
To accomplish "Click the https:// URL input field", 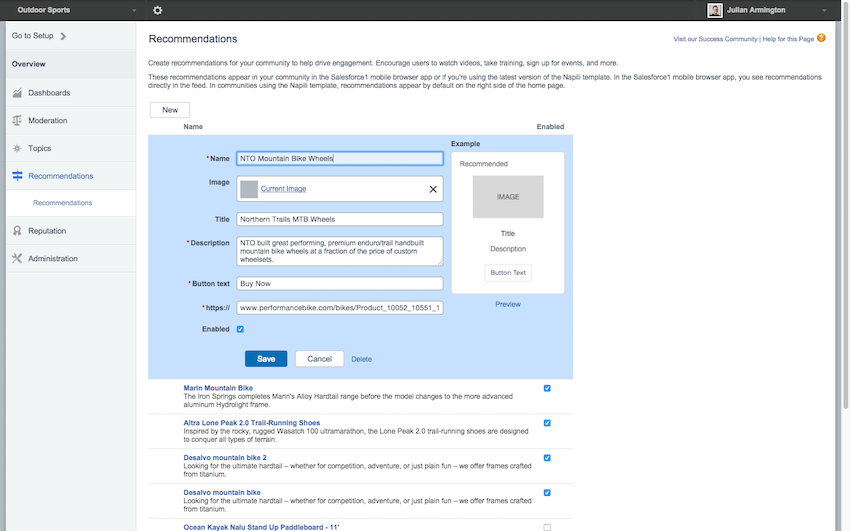I will coord(340,308).
